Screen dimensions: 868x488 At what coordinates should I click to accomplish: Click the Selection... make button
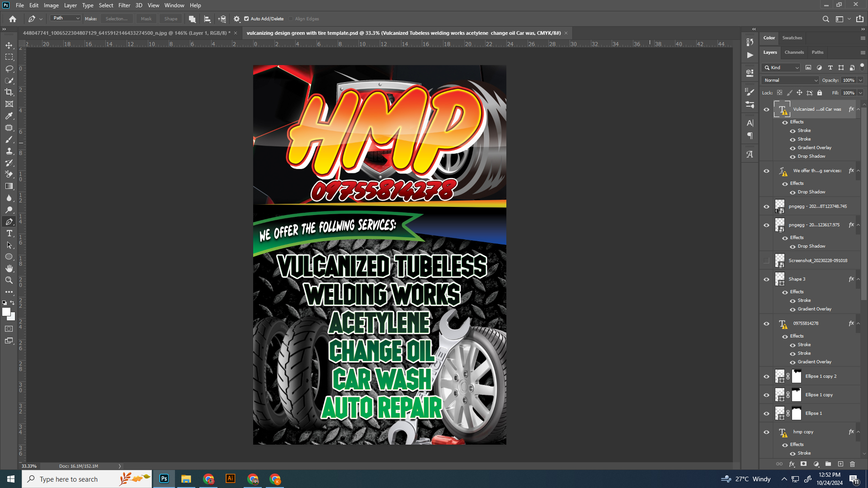coord(116,19)
